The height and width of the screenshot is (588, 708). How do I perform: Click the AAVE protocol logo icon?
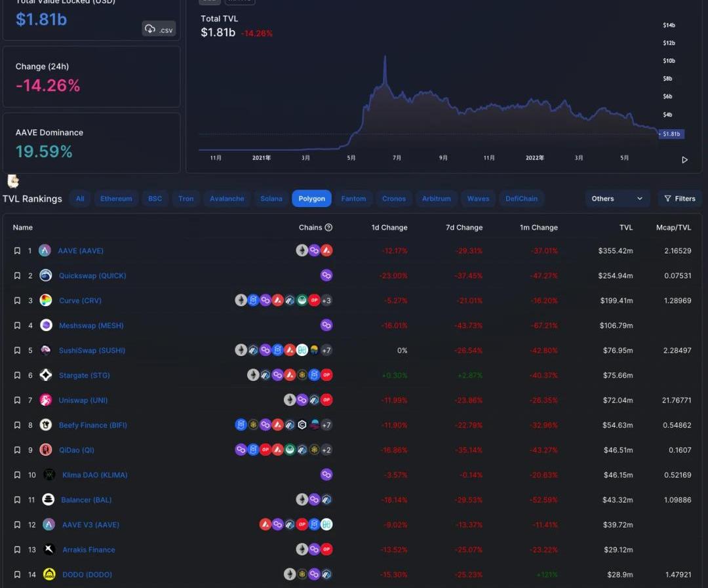[45, 250]
